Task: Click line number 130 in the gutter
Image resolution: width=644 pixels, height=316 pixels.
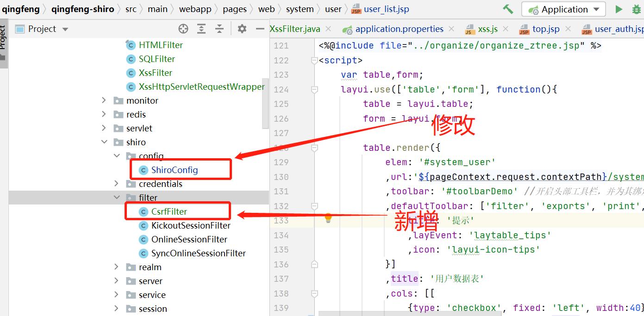Action: 282,177
